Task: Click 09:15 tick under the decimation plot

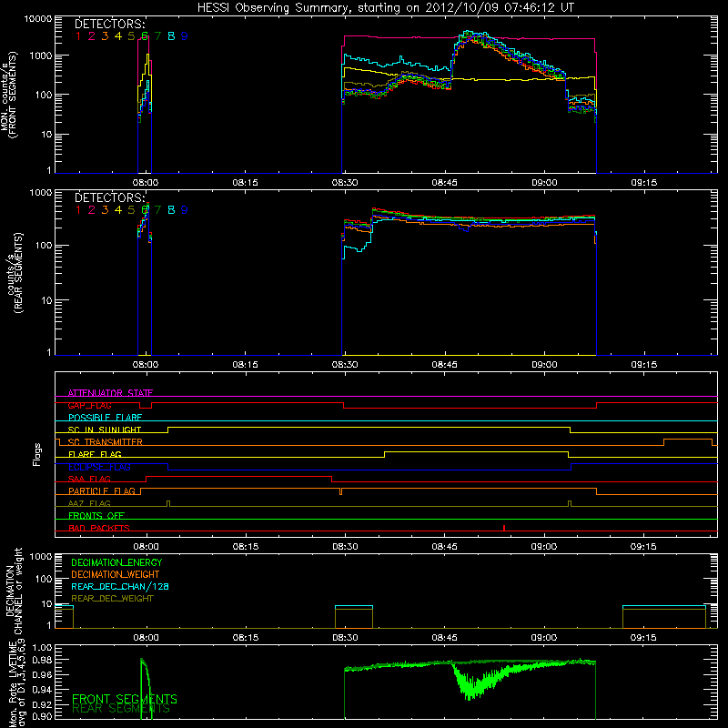Action: point(643,638)
